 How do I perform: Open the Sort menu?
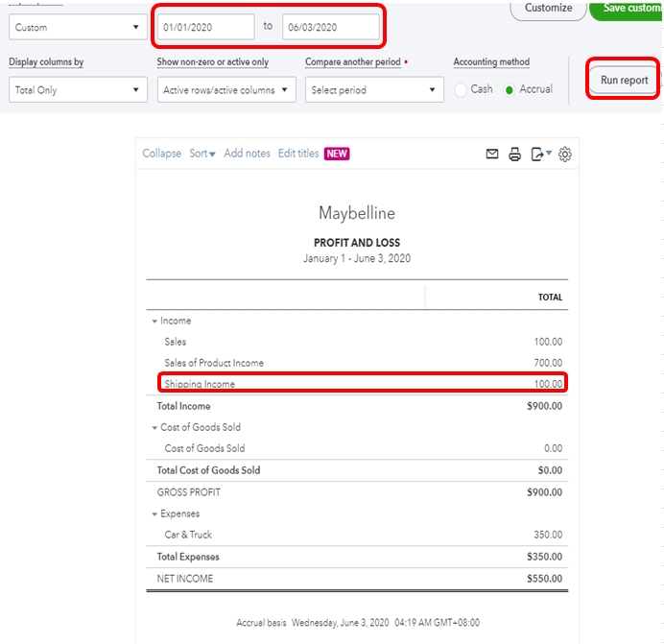[x=202, y=154]
